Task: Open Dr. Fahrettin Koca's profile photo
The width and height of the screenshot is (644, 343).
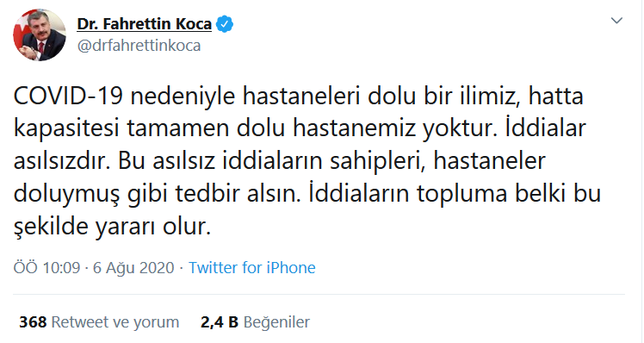Action: click(x=40, y=34)
